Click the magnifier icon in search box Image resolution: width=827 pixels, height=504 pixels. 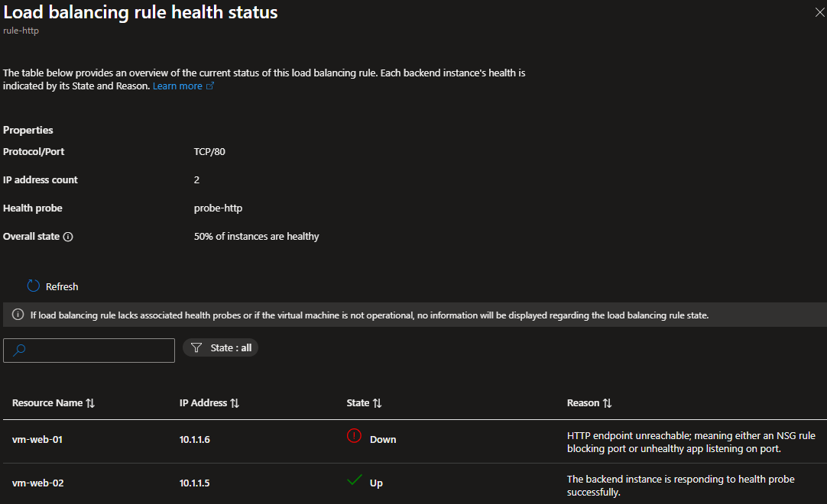[x=19, y=350]
